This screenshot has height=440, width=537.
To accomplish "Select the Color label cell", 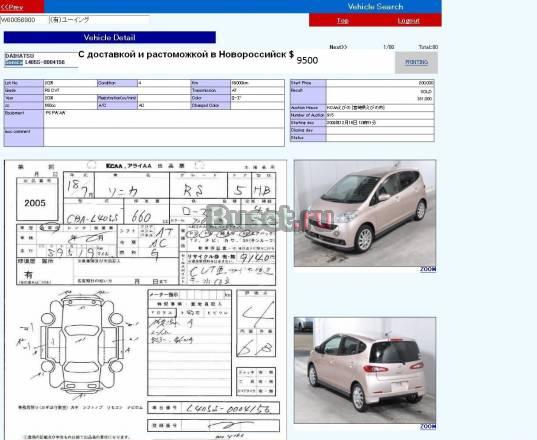I will [211, 98].
